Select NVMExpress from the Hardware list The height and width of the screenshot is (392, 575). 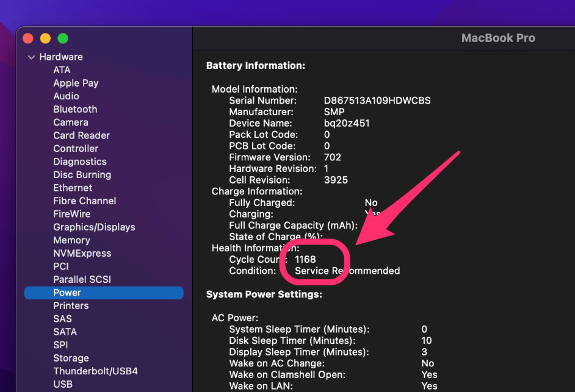pyautogui.click(x=82, y=253)
